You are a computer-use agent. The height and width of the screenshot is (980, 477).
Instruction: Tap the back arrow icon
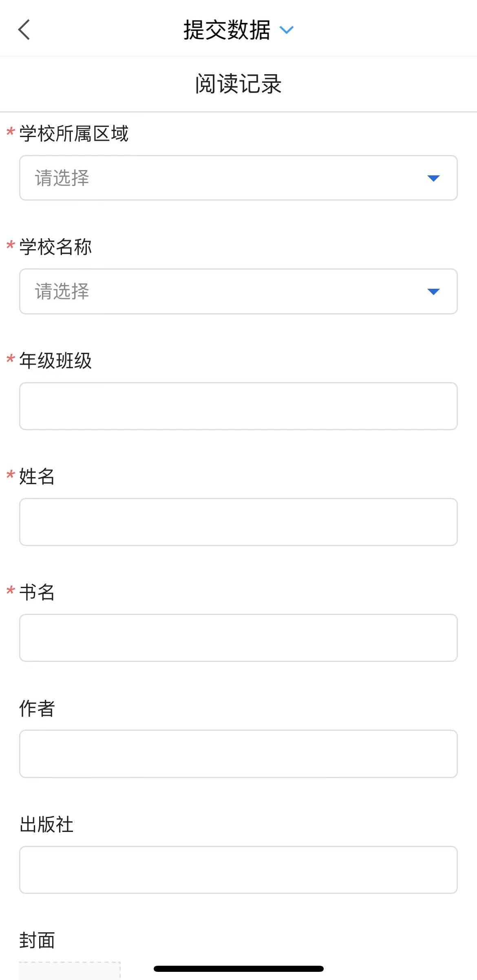[x=24, y=30]
